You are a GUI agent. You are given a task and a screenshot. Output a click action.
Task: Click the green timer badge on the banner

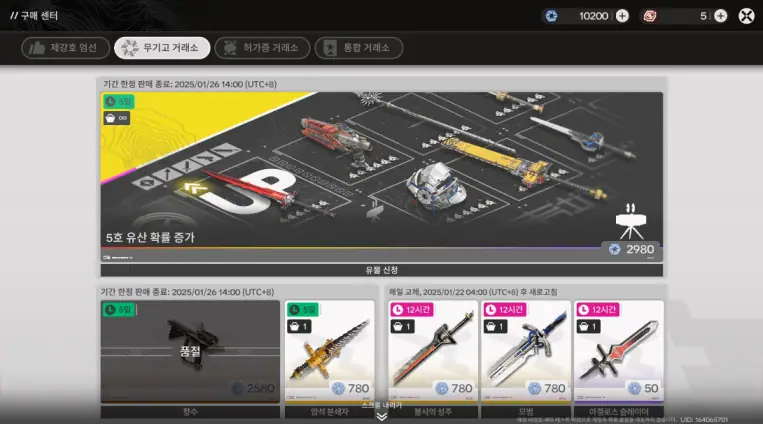[x=118, y=101]
